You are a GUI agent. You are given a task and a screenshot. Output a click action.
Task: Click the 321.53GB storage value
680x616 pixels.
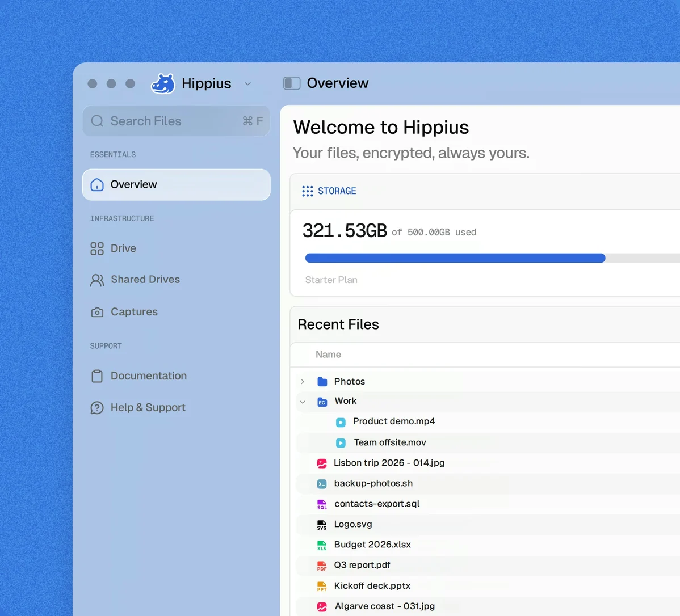345,231
